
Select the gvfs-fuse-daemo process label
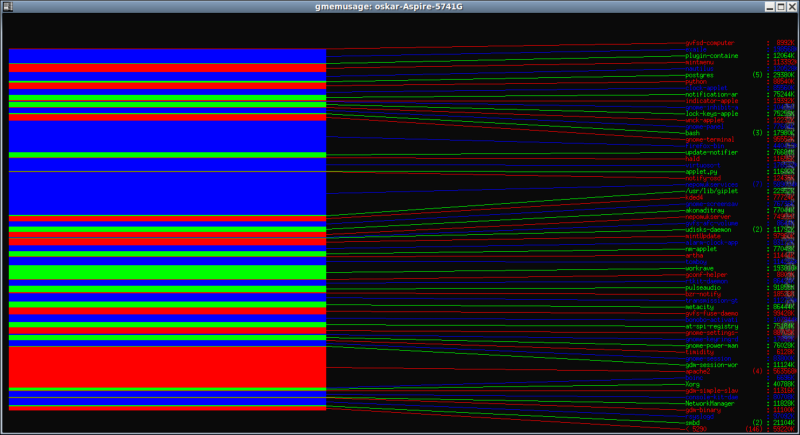(x=711, y=314)
